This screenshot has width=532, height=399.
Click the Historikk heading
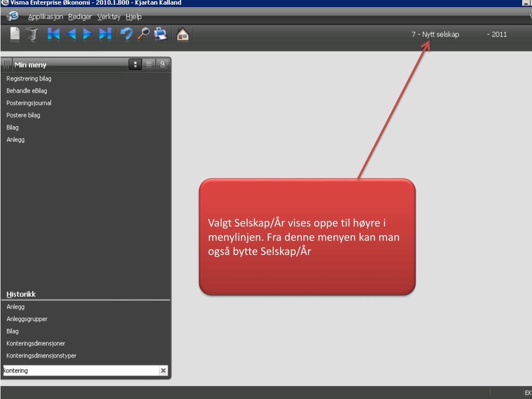point(21,294)
